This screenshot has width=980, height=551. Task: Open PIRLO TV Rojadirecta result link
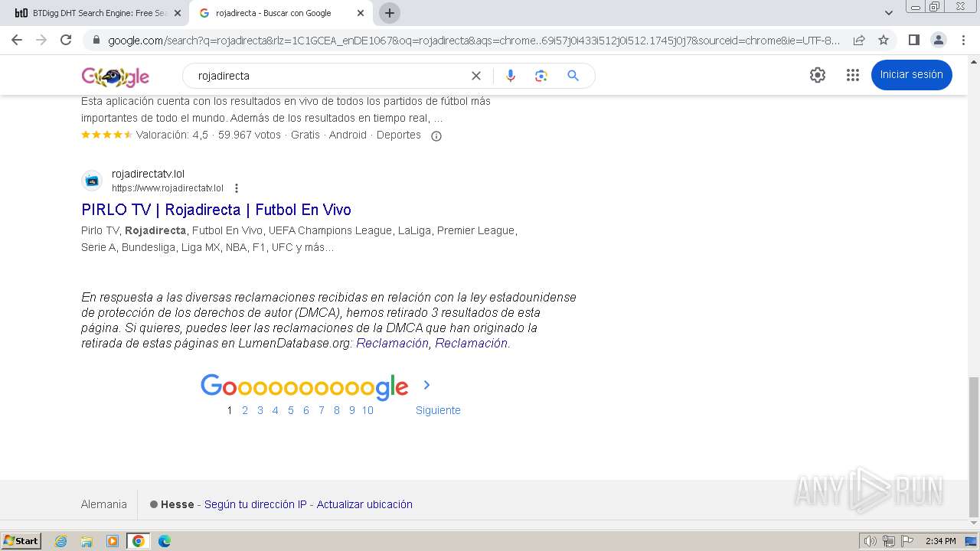coord(216,210)
